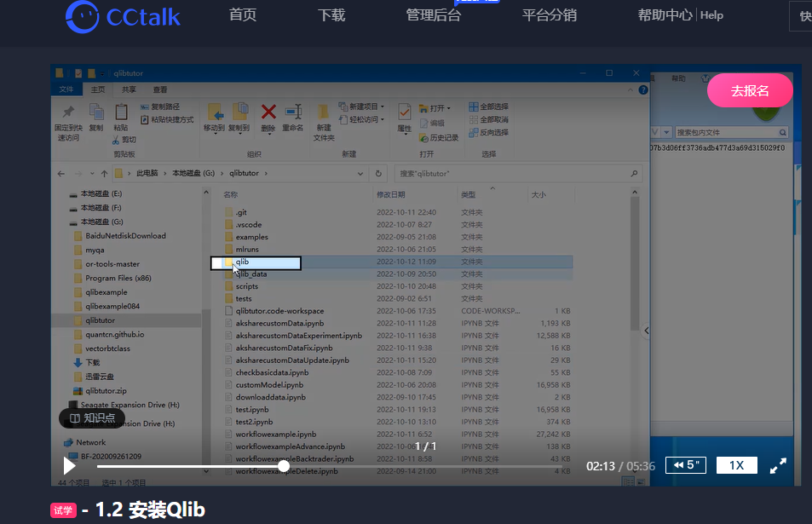Open the 新建项目 dropdown
This screenshot has width=812, height=524.
click(361, 107)
